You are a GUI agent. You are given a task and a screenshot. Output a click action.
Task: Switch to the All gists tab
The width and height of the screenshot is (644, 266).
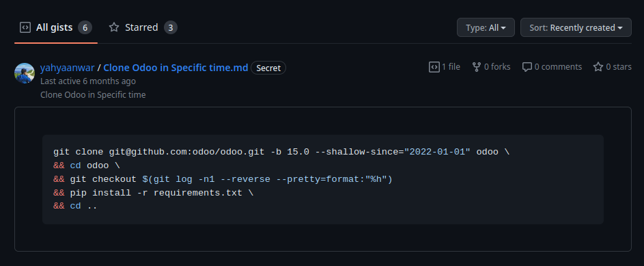click(x=56, y=27)
